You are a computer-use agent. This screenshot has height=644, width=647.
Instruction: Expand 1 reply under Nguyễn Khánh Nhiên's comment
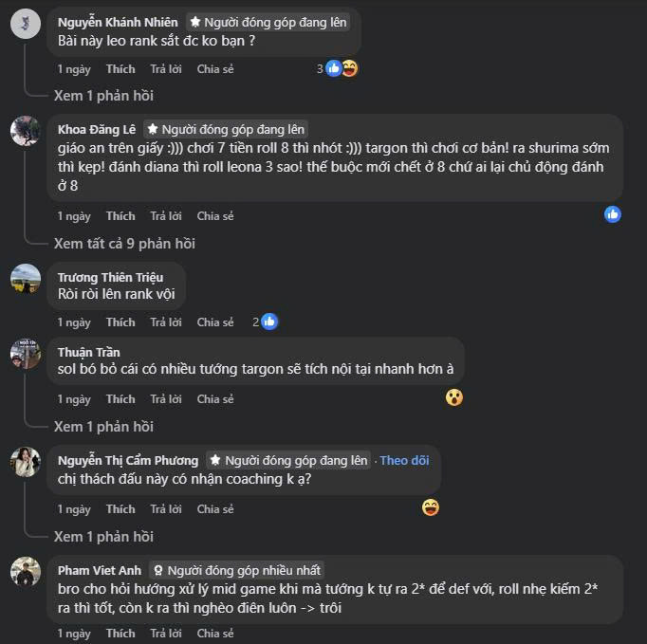pyautogui.click(x=103, y=96)
